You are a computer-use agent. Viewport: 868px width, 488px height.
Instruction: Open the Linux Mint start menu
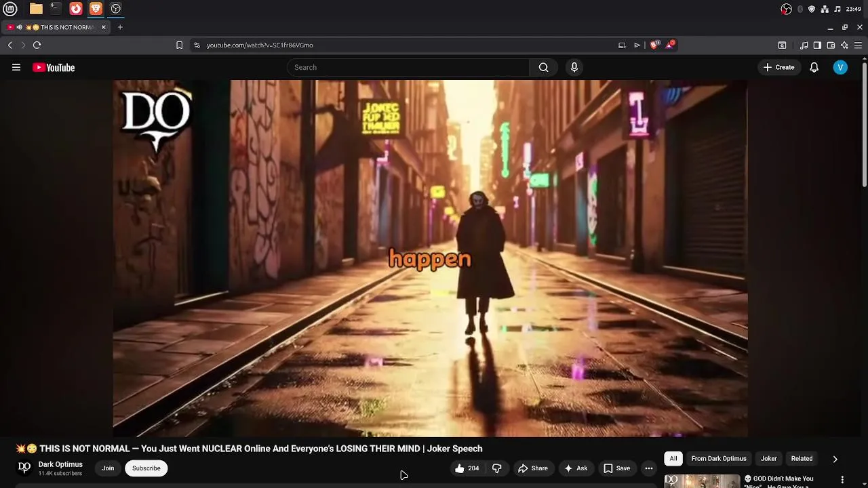tap(10, 9)
